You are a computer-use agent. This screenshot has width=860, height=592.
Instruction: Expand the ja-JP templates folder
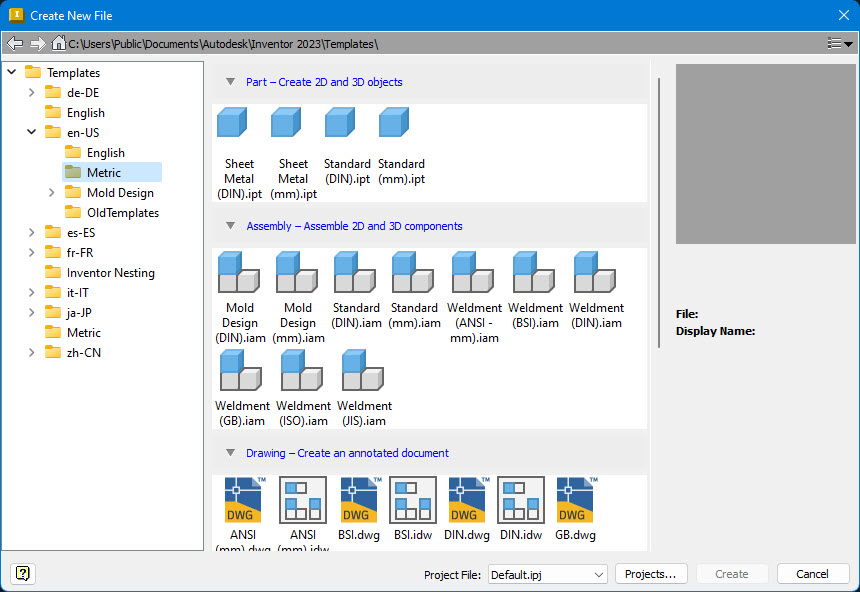30,312
